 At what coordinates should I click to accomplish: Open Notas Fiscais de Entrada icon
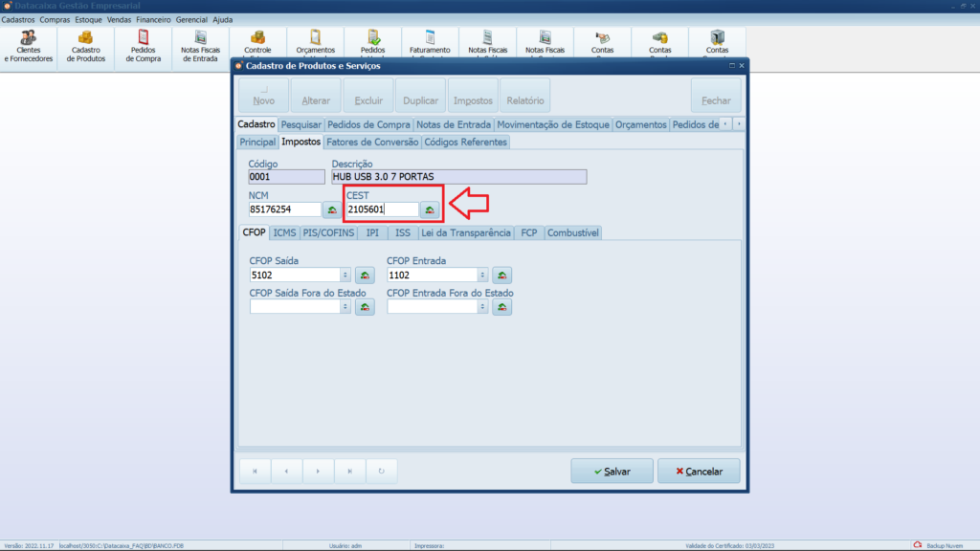point(201,46)
